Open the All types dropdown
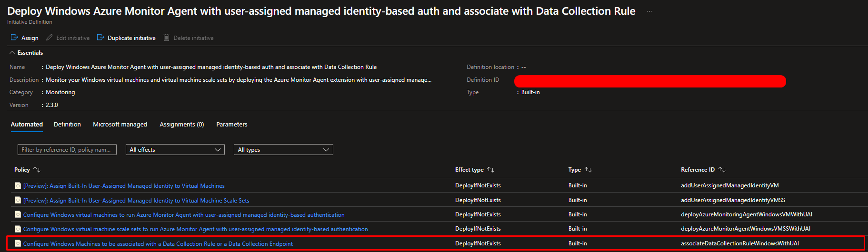868x252 pixels. [283, 150]
